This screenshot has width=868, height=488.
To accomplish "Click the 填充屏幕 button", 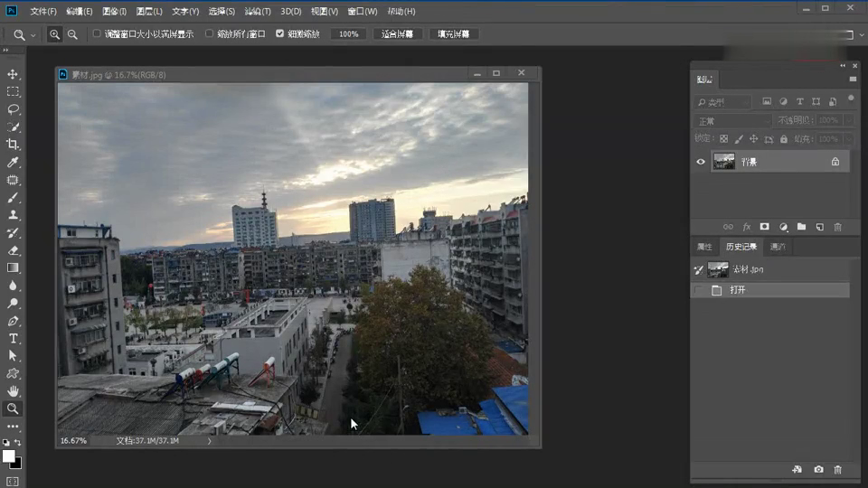I will tap(454, 34).
